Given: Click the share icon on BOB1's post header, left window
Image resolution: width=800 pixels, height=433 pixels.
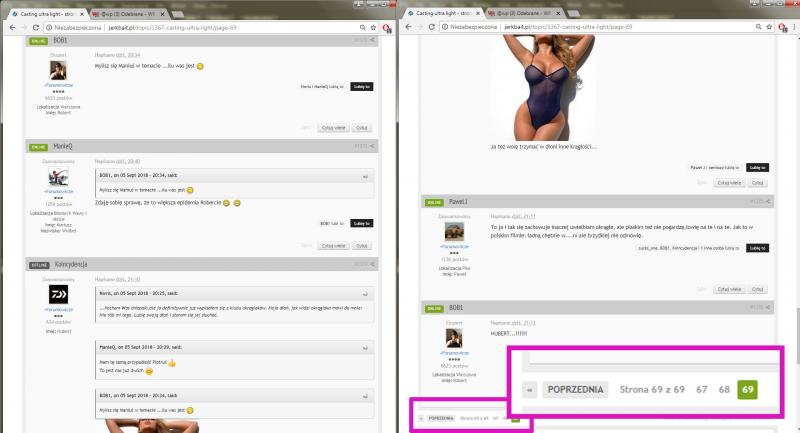Looking at the screenshot, I should click(374, 42).
